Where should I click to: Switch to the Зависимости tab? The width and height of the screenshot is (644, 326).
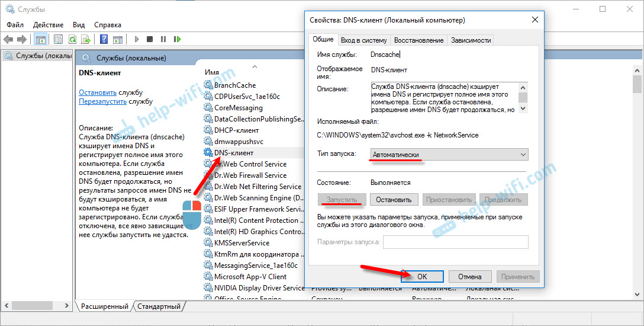471,40
